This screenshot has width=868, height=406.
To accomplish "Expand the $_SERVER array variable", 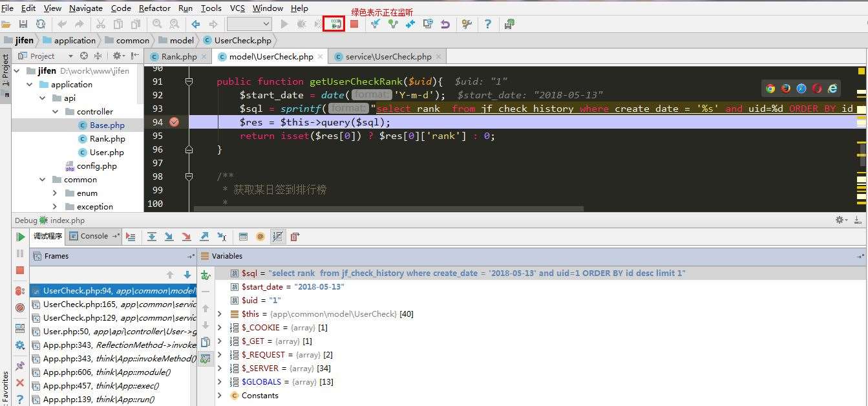I will click(x=220, y=369).
